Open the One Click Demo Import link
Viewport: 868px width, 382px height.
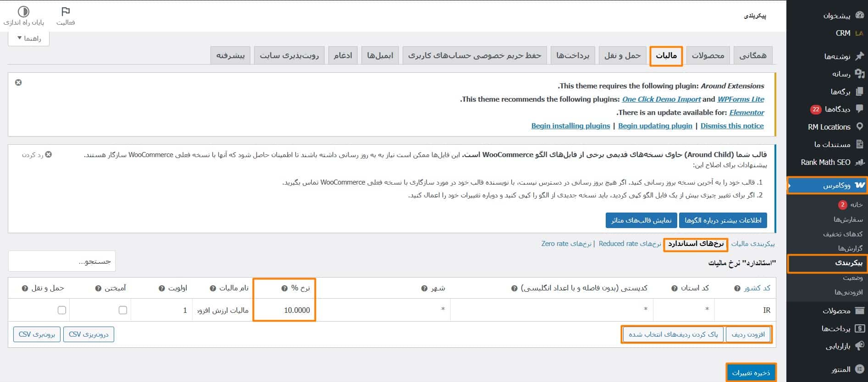tap(661, 99)
